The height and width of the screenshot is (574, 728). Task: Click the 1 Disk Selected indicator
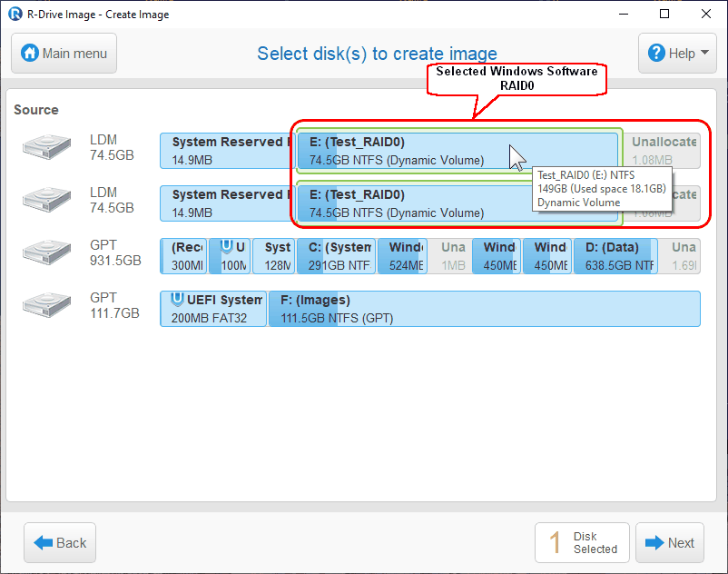click(582, 543)
